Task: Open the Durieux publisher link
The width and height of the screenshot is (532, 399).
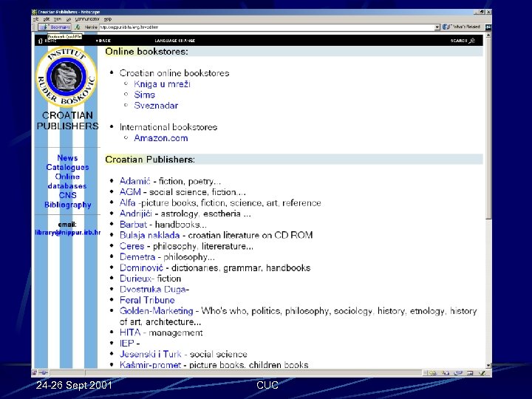Action: 135,279
